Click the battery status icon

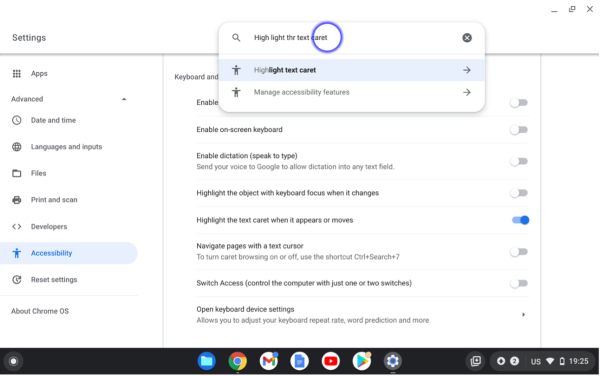[x=562, y=361]
